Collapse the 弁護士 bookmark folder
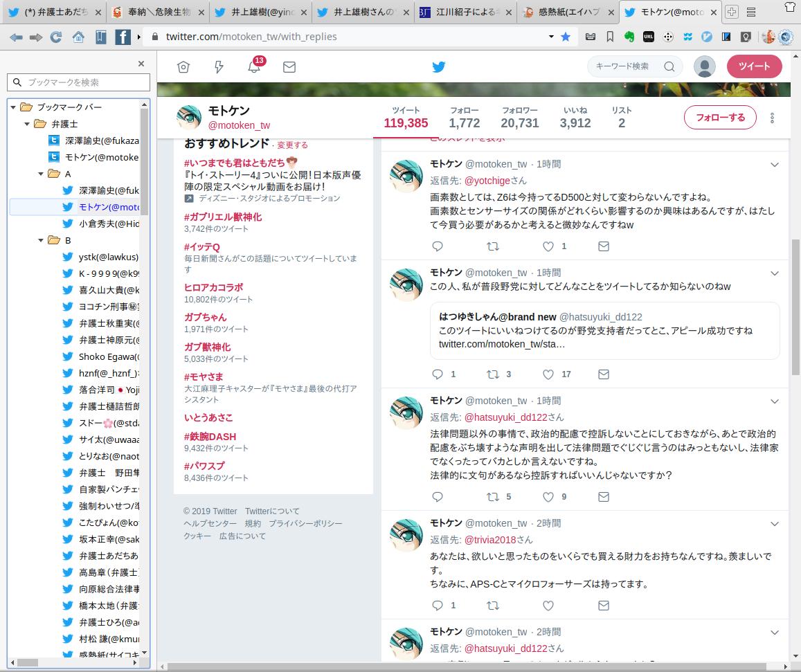 27,124
